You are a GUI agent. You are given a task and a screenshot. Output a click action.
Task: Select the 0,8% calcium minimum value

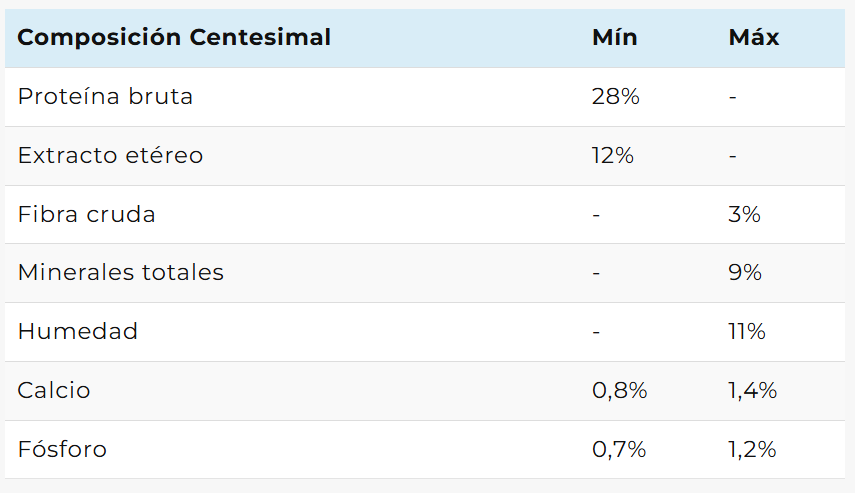[x=620, y=391]
